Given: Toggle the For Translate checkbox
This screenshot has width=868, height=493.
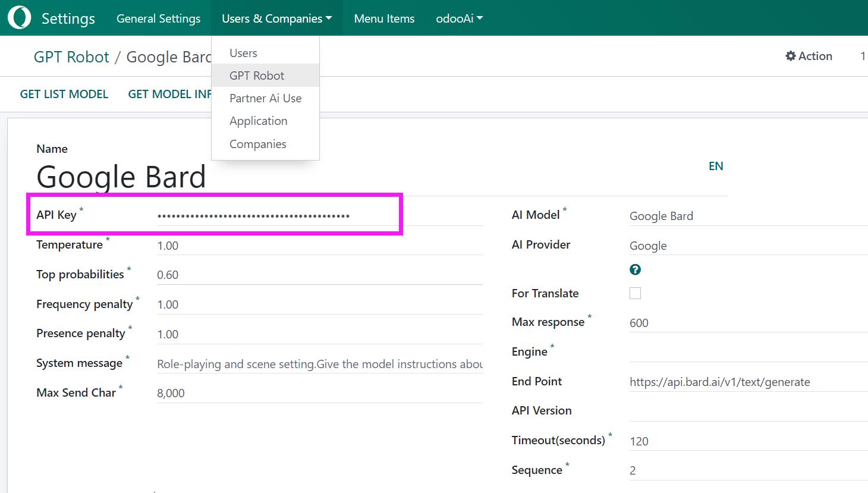Looking at the screenshot, I should [x=635, y=293].
